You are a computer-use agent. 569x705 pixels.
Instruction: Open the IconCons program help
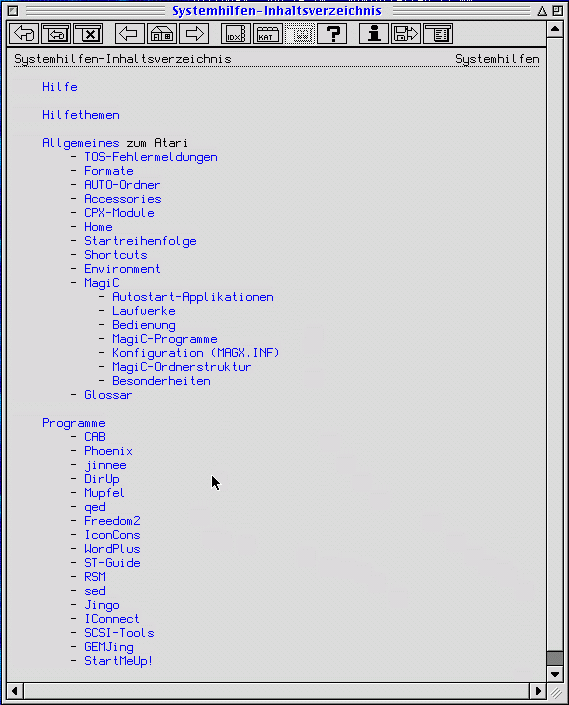[x=112, y=535]
